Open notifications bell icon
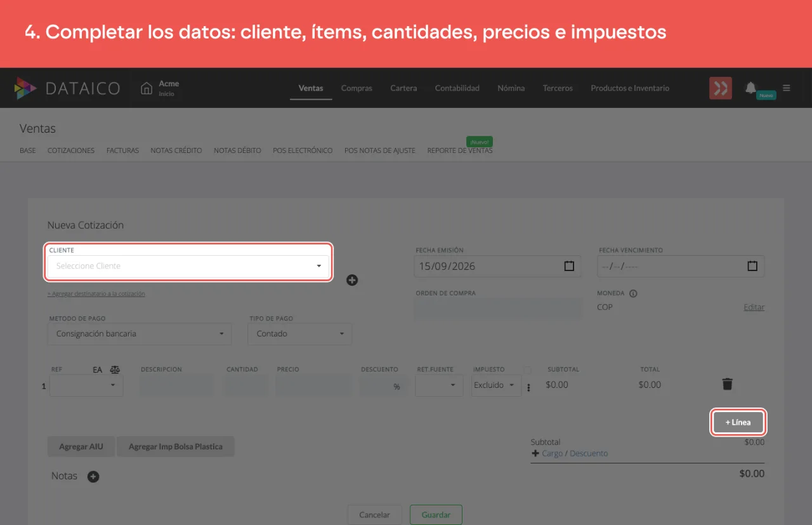Screen dimensions: 812x525 [x=750, y=88]
